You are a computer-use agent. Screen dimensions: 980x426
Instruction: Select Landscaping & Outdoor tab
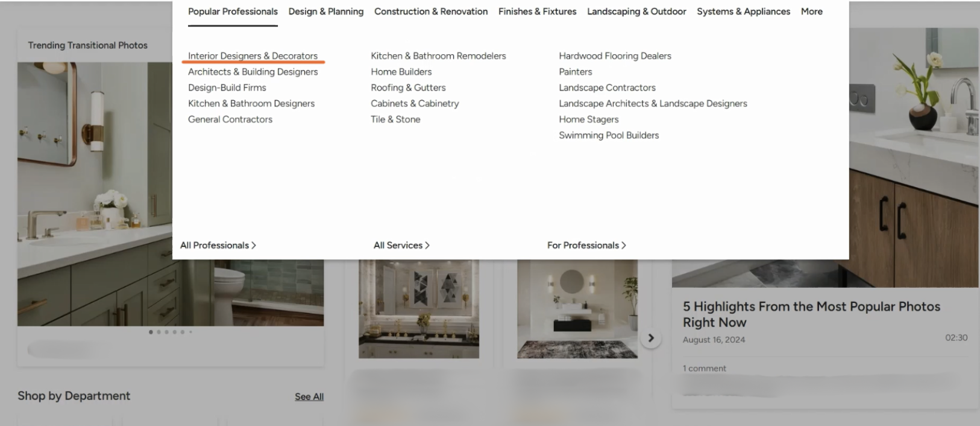coord(636,11)
